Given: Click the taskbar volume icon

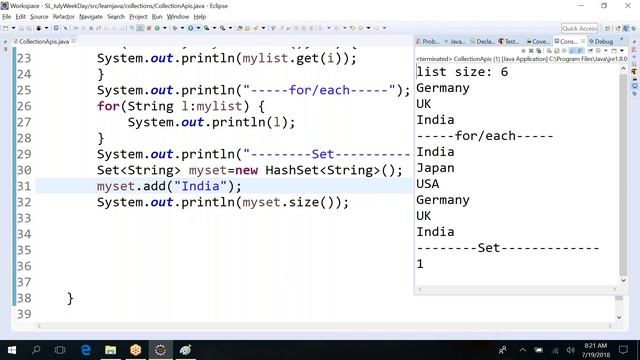Looking at the screenshot, I should [x=571, y=350].
